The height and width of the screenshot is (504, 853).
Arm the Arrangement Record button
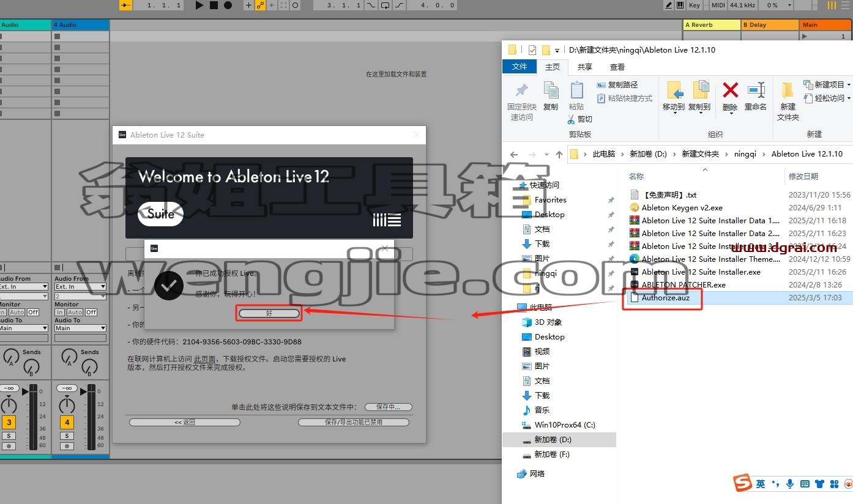click(228, 5)
